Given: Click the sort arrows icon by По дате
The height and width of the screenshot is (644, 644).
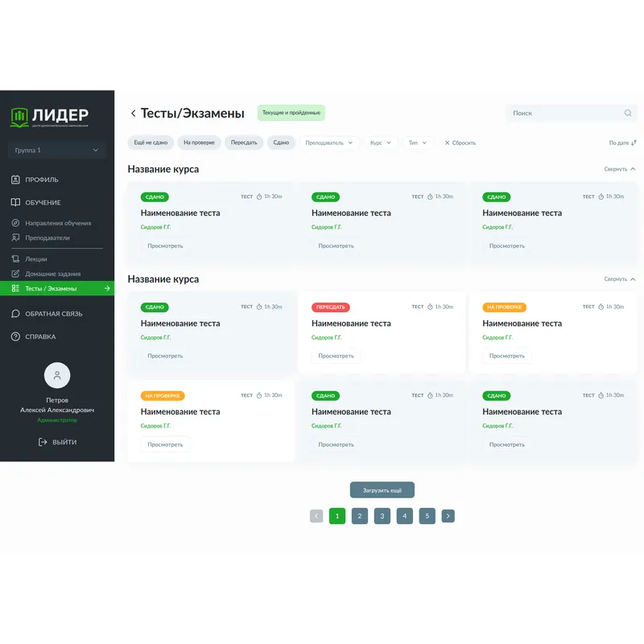Looking at the screenshot, I should (x=634, y=142).
